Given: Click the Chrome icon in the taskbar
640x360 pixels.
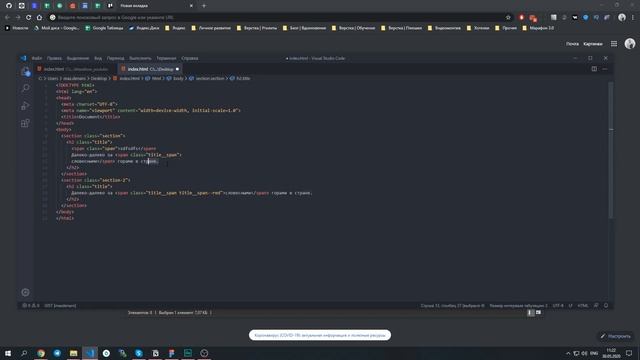Looking at the screenshot, I should pyautogui.click(x=41, y=353).
